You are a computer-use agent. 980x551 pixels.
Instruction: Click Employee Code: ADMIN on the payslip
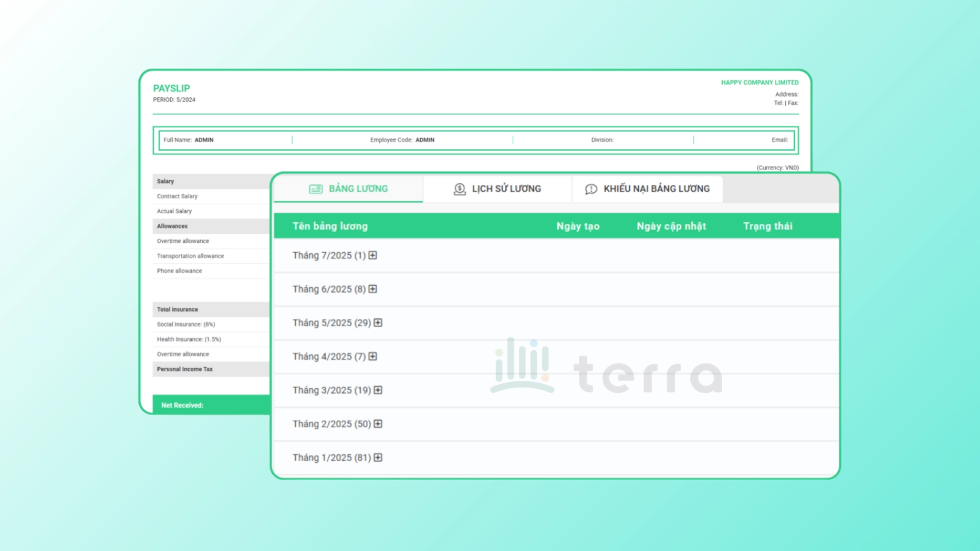point(402,140)
